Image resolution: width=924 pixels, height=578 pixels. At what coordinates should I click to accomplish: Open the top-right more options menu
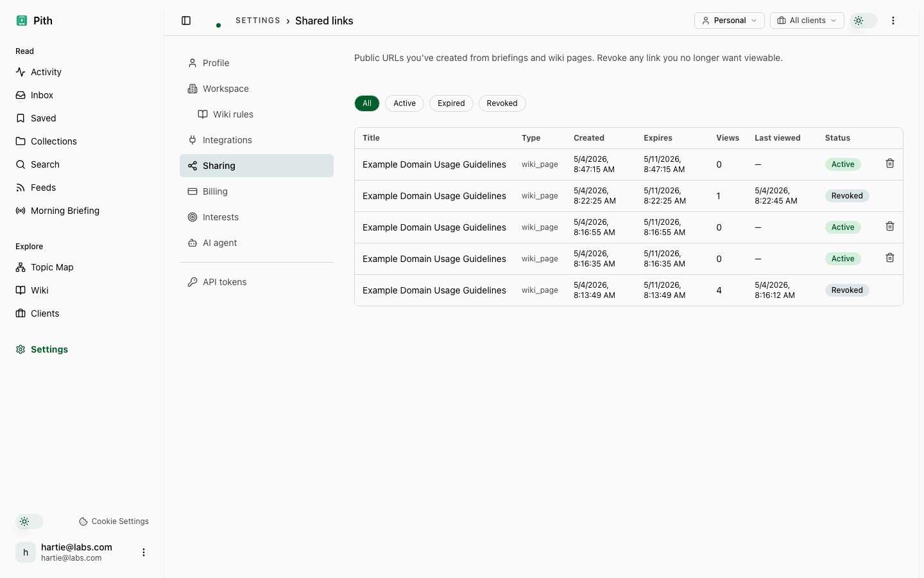click(893, 21)
